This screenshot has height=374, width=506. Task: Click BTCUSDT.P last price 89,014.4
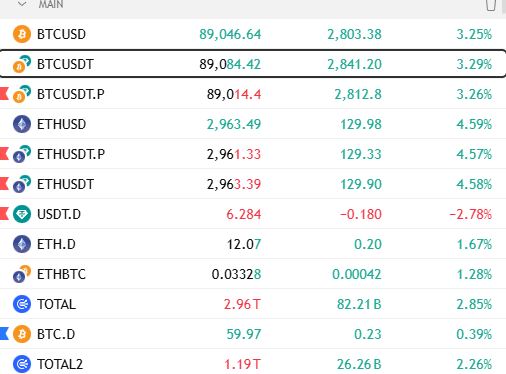click(234, 94)
